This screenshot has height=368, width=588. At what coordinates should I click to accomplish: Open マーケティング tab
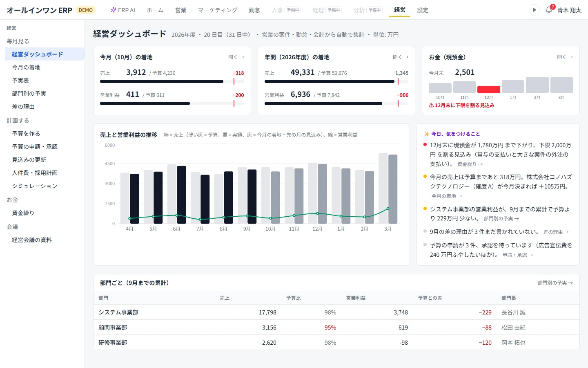218,10
